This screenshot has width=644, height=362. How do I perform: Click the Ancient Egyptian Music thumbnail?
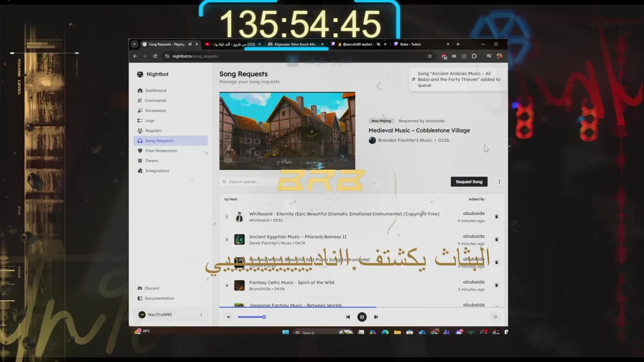click(x=239, y=239)
